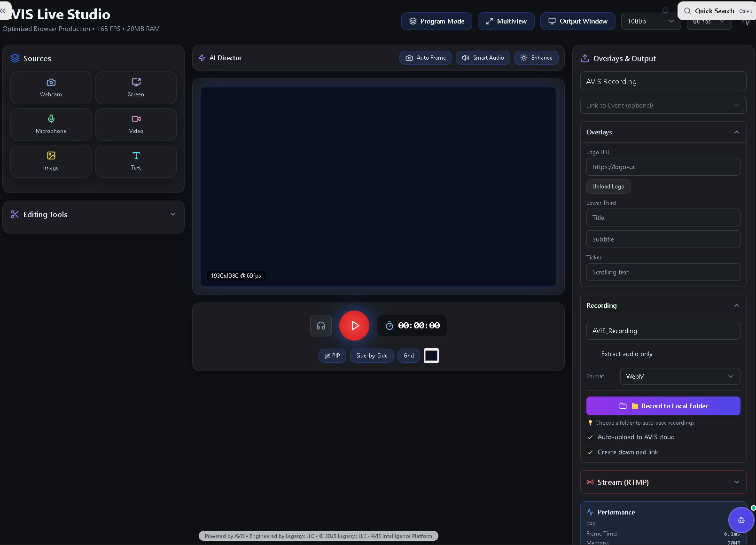756x545 pixels.
Task: Add a Microphone source
Action: pos(51,125)
